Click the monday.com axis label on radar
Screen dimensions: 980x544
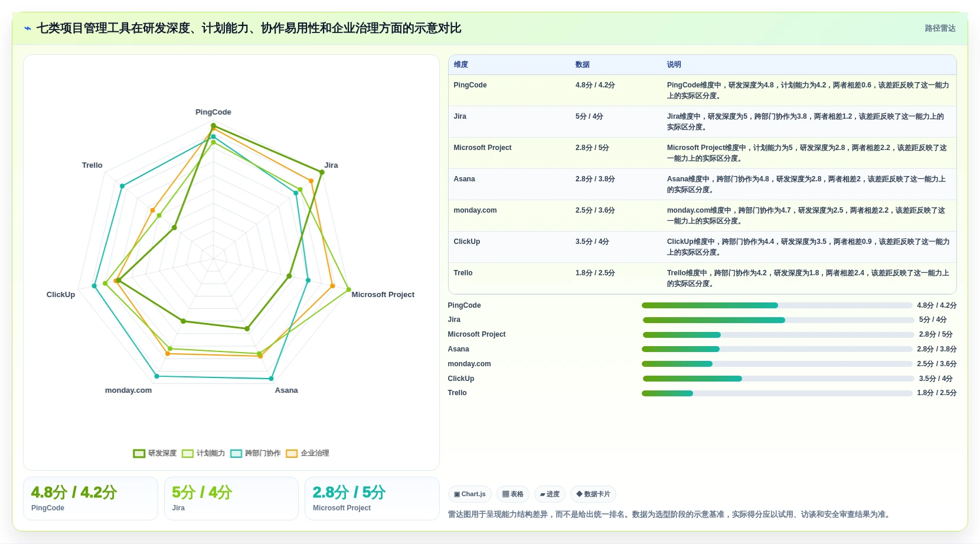[x=128, y=390]
